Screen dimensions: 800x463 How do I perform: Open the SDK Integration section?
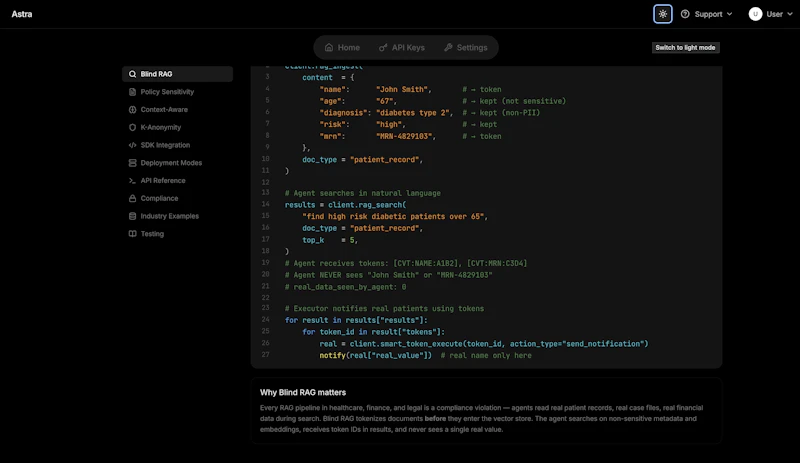click(x=177, y=145)
